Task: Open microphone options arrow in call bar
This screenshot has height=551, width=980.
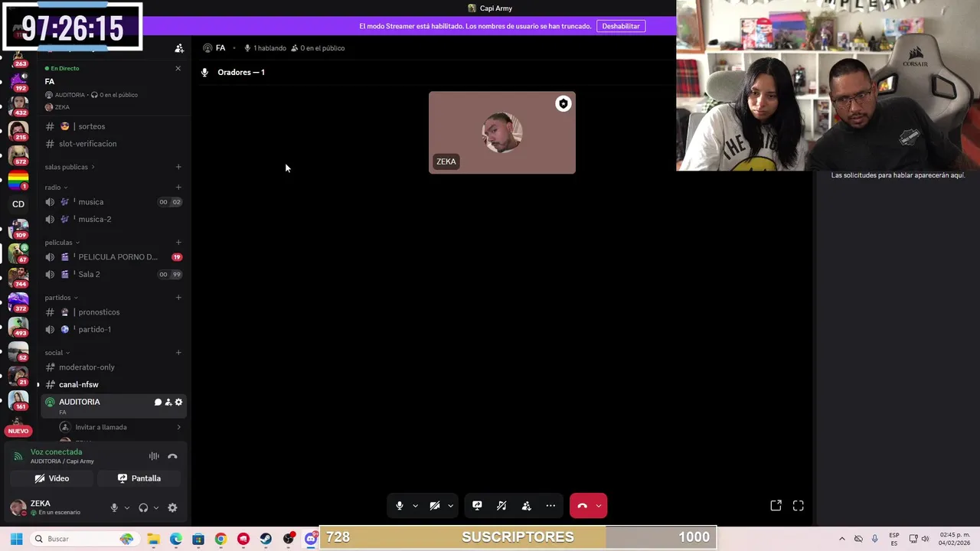Action: (x=415, y=506)
